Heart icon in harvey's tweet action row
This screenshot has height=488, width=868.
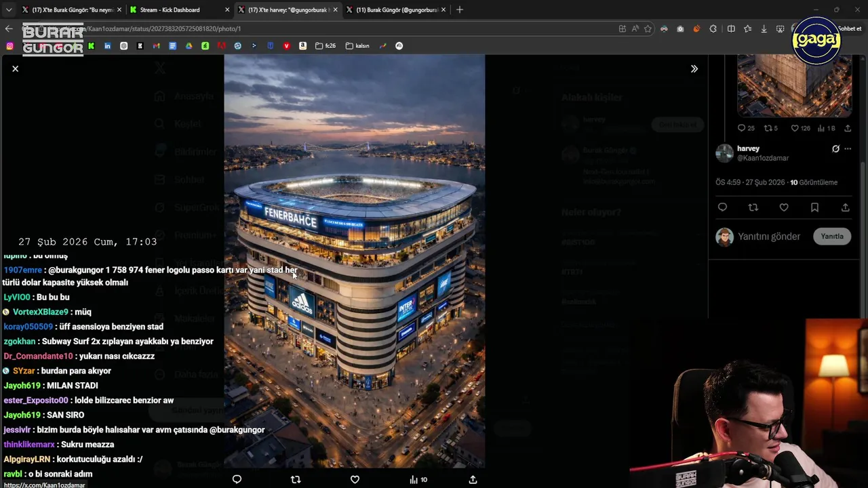click(784, 207)
